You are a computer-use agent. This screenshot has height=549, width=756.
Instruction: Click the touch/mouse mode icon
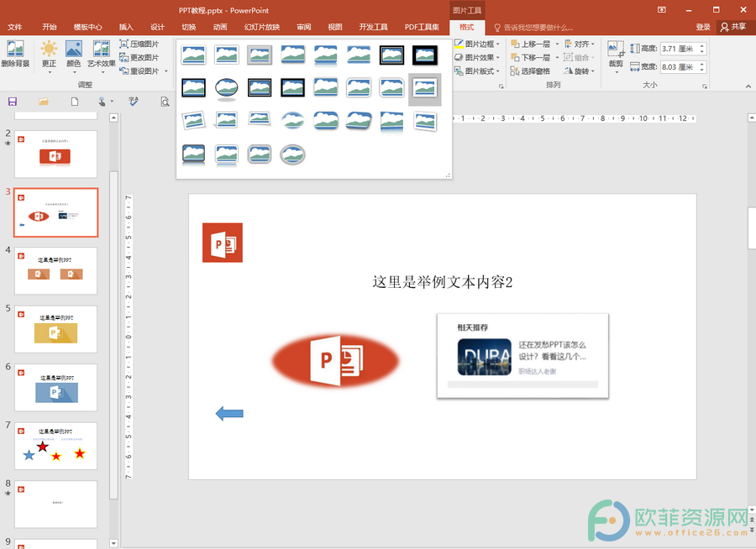102,102
